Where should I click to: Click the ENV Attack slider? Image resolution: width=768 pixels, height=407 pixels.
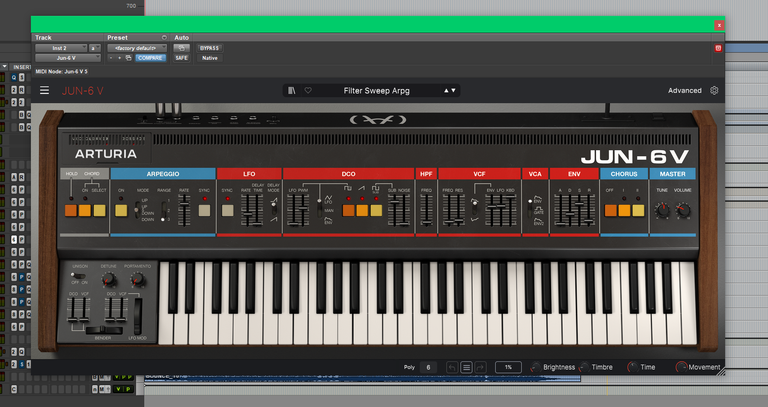point(560,210)
